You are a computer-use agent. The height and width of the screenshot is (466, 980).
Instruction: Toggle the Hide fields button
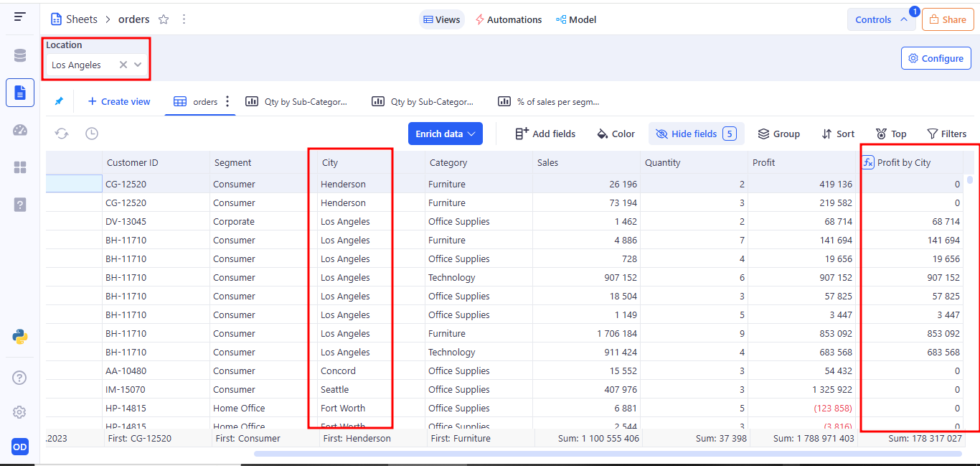coord(695,134)
